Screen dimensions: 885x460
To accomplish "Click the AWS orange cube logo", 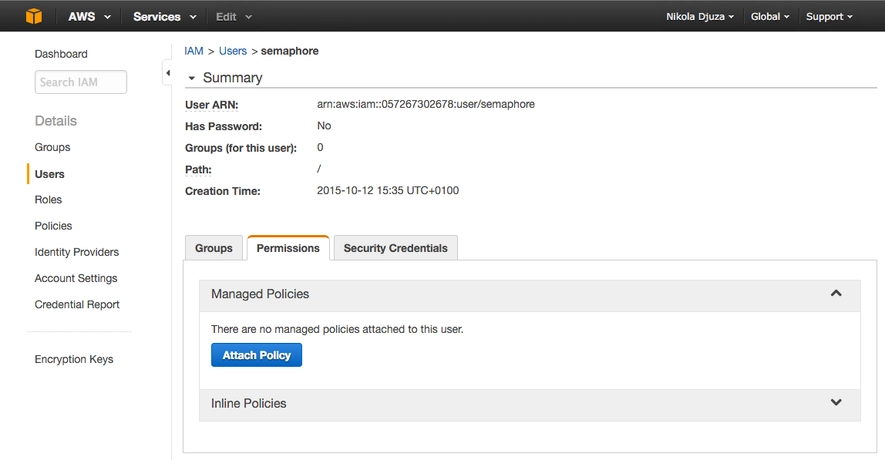I will (x=34, y=16).
